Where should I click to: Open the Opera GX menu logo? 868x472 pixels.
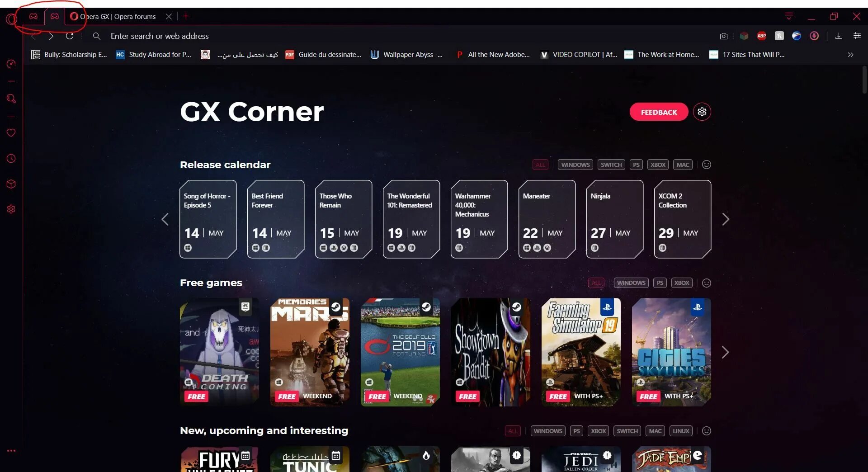coord(11,19)
